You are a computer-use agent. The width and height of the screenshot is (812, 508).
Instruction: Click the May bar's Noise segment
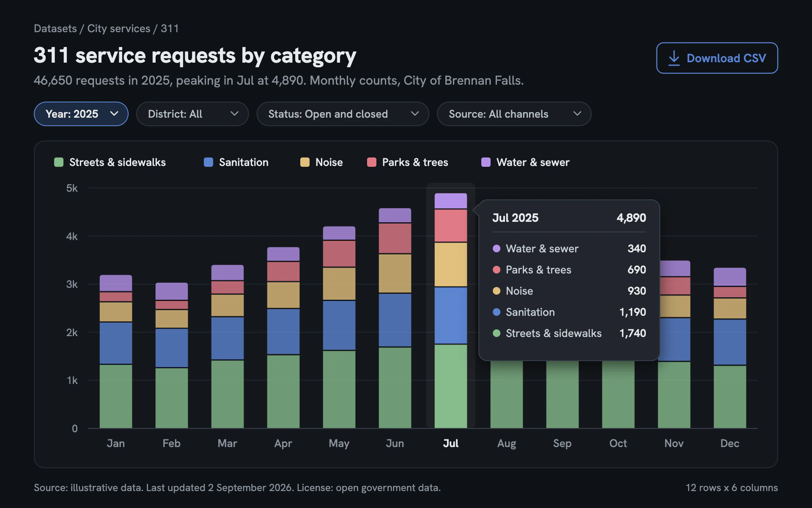point(339,284)
